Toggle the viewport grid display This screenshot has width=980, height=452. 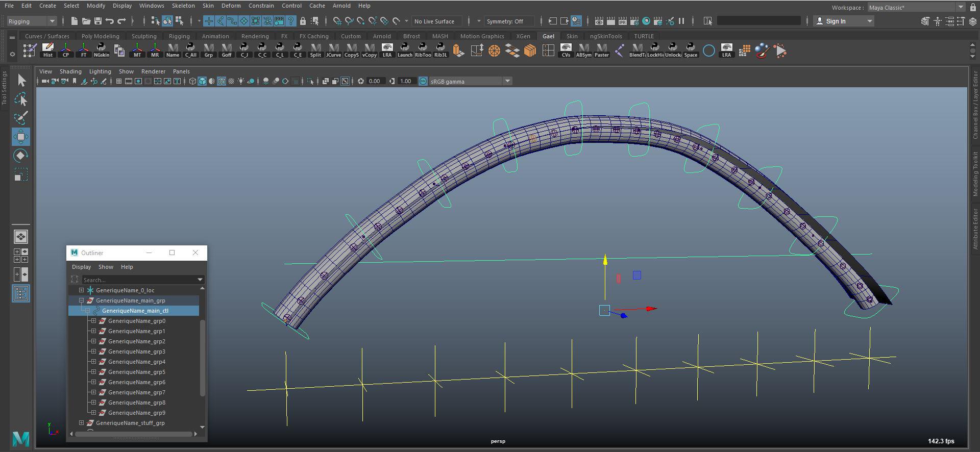(x=118, y=81)
